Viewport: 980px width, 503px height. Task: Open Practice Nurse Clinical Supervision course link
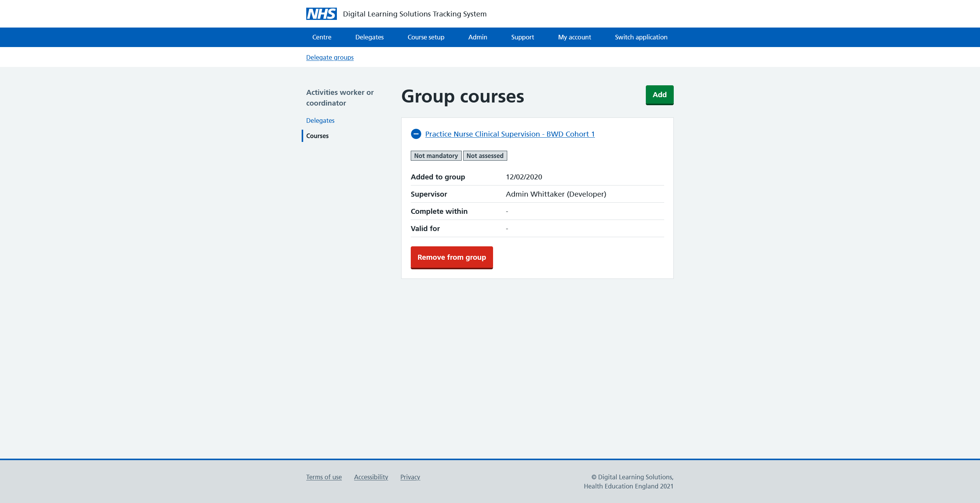pyautogui.click(x=510, y=134)
